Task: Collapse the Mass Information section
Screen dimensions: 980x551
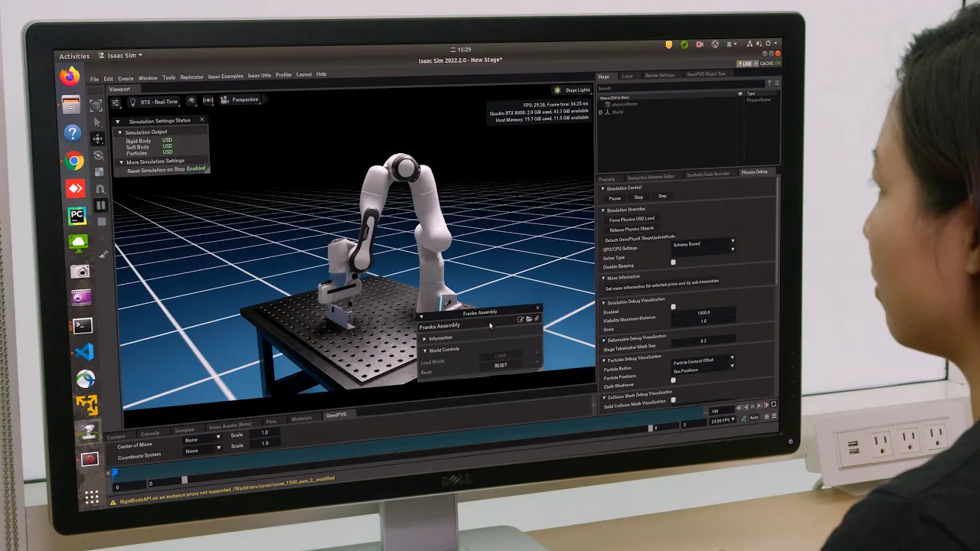Action: tap(603, 278)
